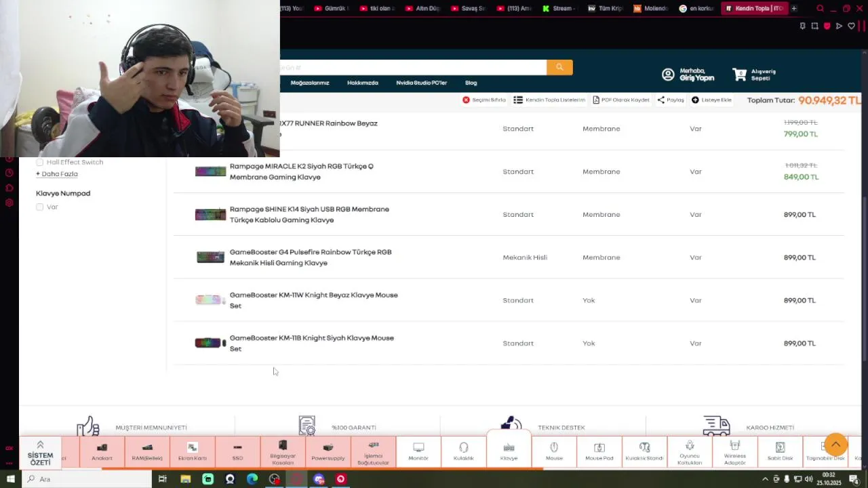The width and height of the screenshot is (868, 488).
Task: Open the Mouse Pad category
Action: click(599, 452)
